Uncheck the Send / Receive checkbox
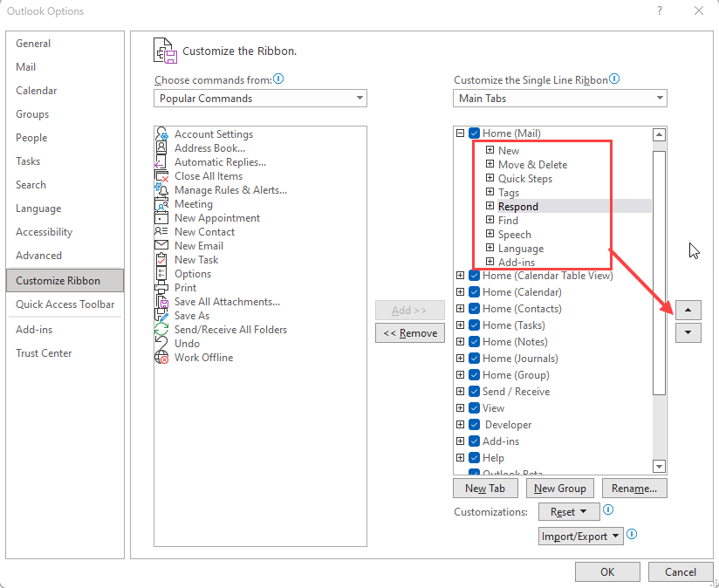Screen dimensions: 719x588 pos(475,392)
